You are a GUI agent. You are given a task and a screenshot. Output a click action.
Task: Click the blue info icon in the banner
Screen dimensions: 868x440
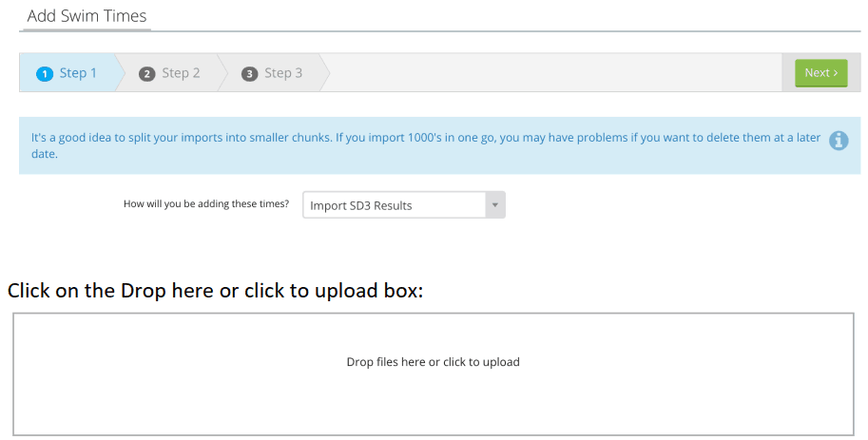coord(839,141)
